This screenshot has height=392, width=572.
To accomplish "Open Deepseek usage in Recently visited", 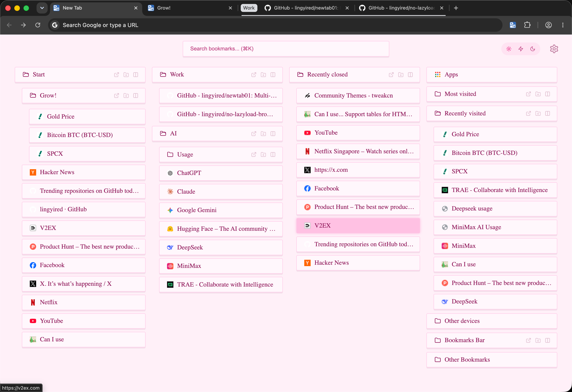I will tap(495, 209).
